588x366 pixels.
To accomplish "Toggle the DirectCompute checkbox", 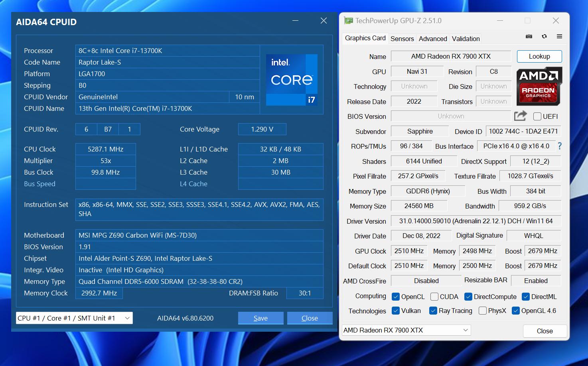I will pos(468,297).
